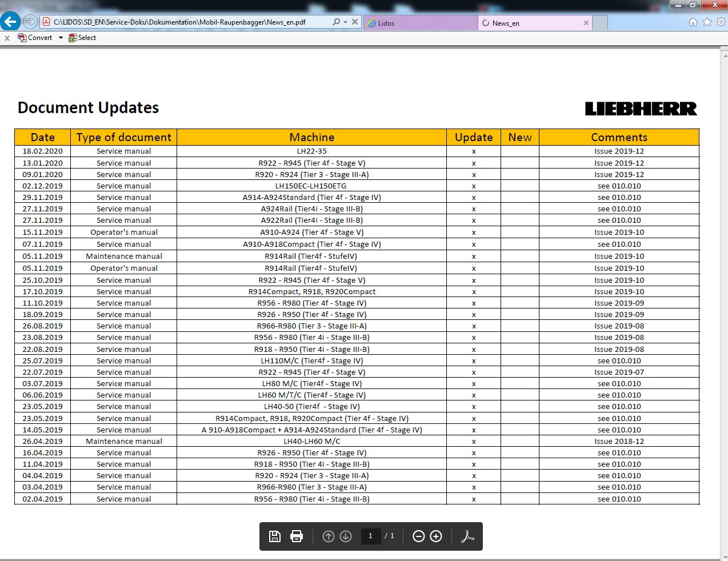728x561 pixels.
Task: Switch to the Lidos tab
Action: pos(421,23)
